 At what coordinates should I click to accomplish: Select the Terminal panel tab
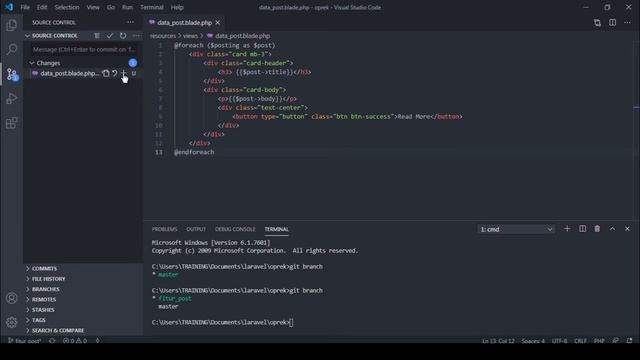pos(276,229)
